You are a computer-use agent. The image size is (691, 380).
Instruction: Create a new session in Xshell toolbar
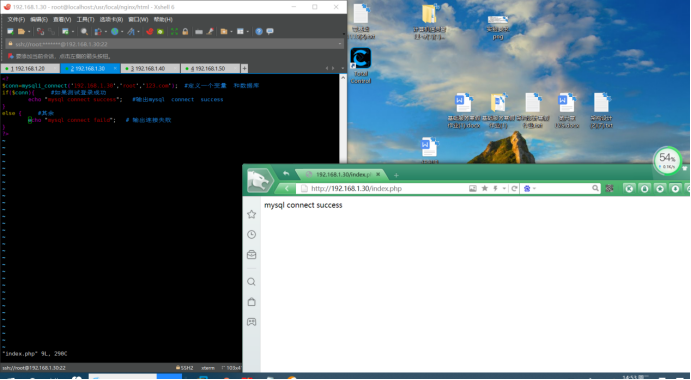click(x=10, y=31)
